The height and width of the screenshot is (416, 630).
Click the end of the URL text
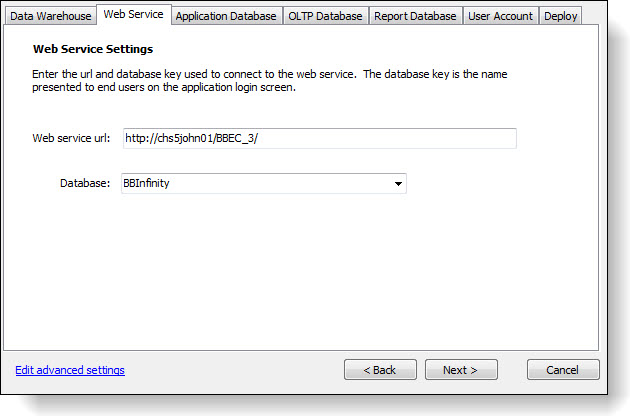click(260, 138)
